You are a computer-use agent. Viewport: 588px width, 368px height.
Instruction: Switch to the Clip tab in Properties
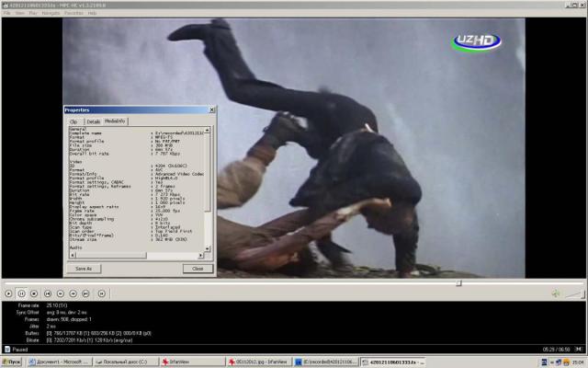pyautogui.click(x=73, y=121)
